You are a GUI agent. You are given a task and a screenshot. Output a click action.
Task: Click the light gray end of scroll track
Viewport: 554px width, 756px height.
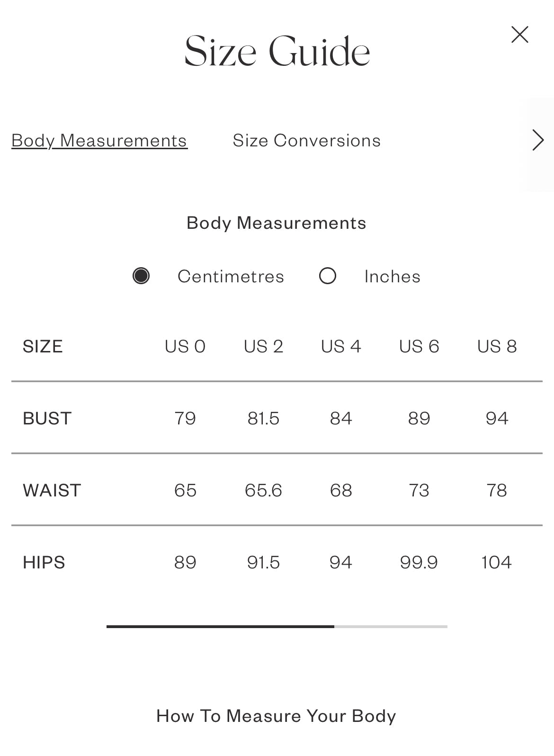click(x=391, y=627)
